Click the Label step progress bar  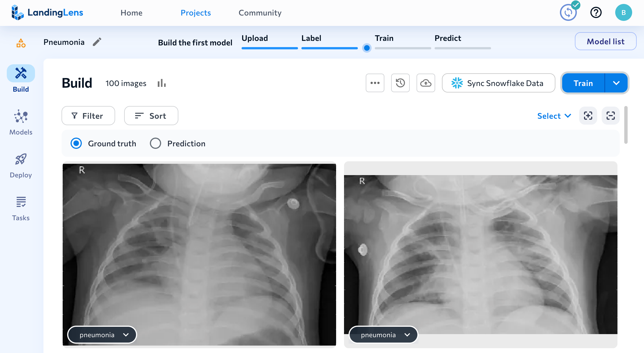point(329,48)
